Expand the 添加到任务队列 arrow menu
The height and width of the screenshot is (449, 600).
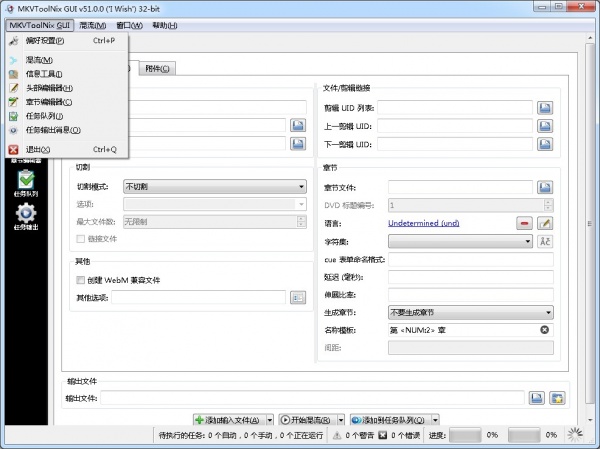tap(435, 420)
